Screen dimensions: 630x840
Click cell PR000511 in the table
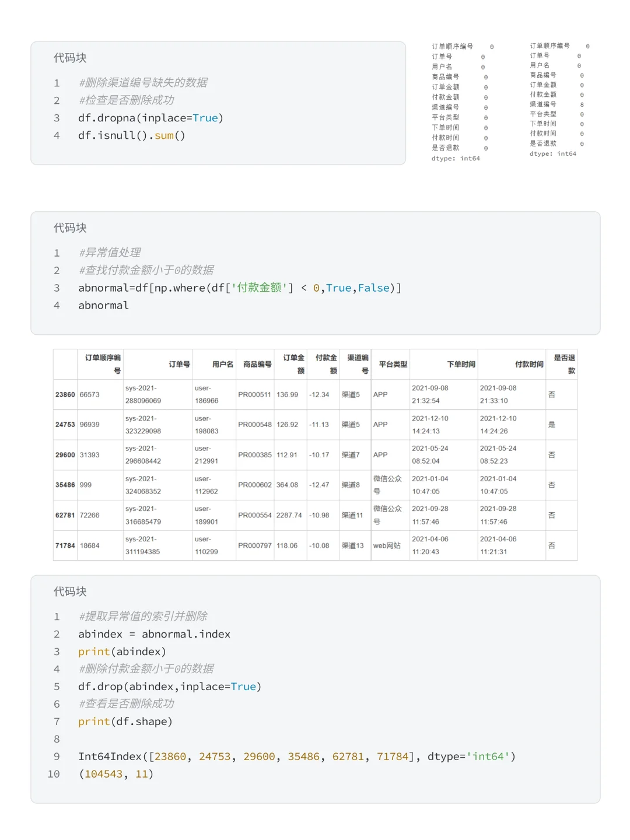click(255, 395)
